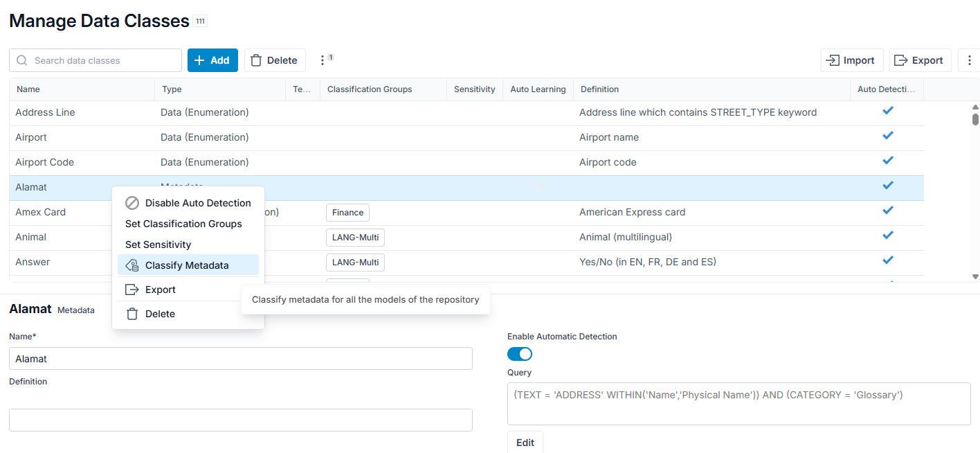Select the Airport row name

(31, 137)
